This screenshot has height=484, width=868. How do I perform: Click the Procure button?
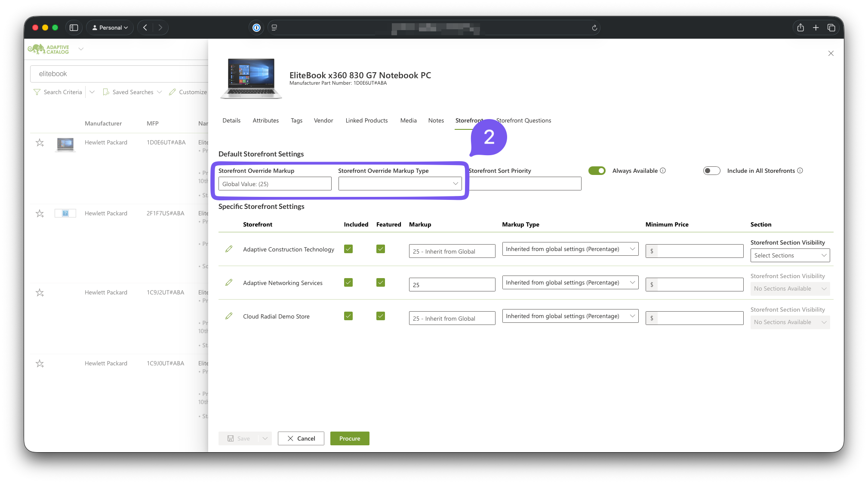click(350, 438)
